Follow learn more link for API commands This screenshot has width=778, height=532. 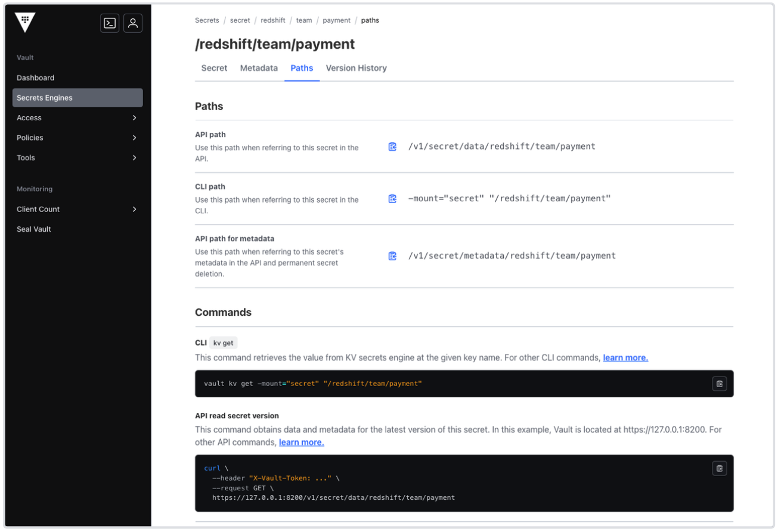coord(302,442)
